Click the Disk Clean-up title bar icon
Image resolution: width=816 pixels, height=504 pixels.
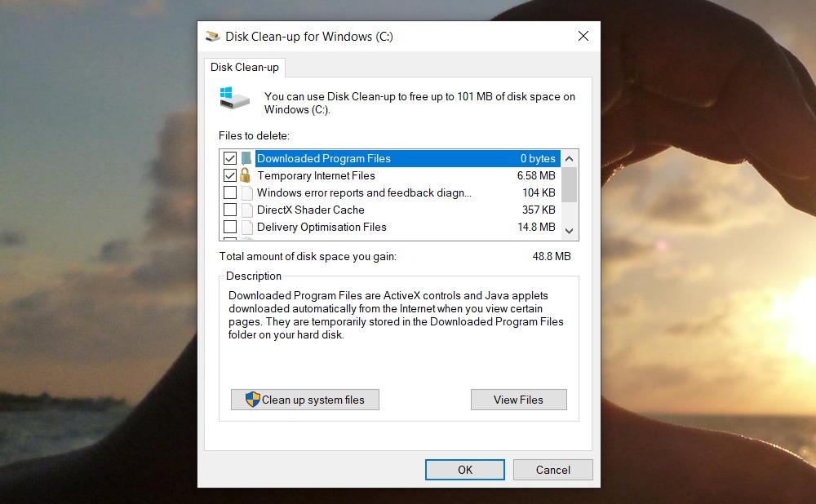212,37
